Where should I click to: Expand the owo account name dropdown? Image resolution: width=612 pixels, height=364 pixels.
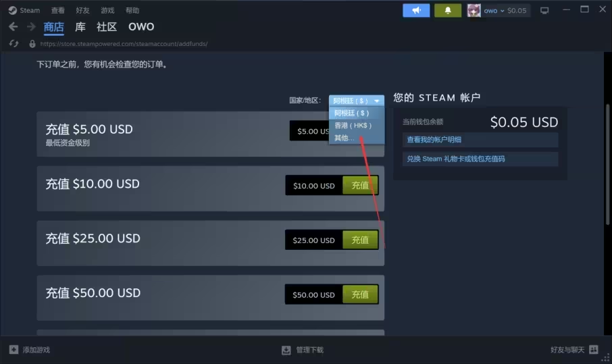click(493, 11)
